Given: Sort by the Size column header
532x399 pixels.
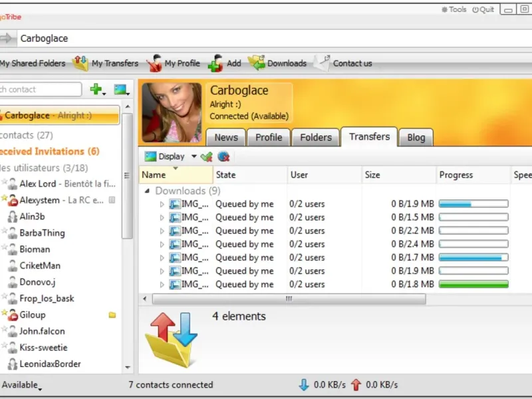Looking at the screenshot, I should click(400, 175).
